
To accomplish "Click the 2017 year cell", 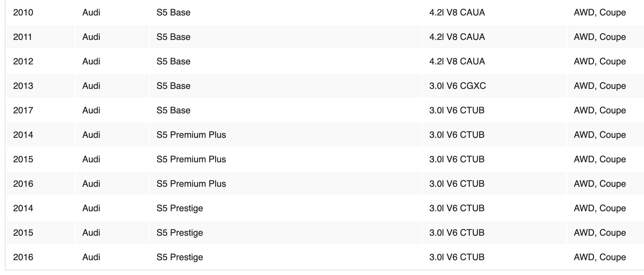I will [23, 110].
